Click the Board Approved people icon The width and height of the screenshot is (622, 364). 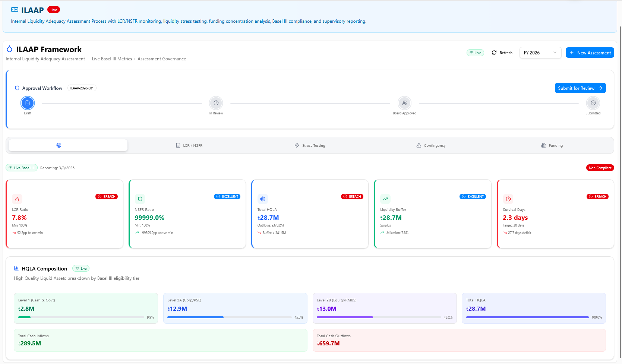point(404,103)
